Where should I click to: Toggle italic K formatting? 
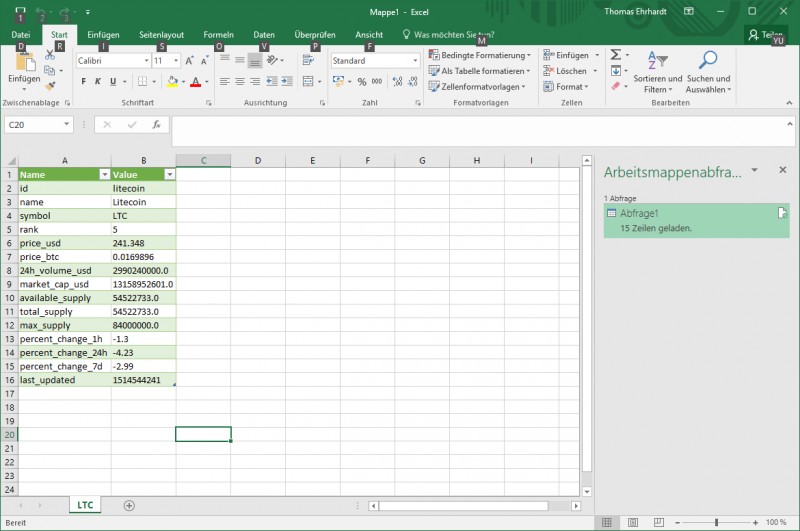98,82
